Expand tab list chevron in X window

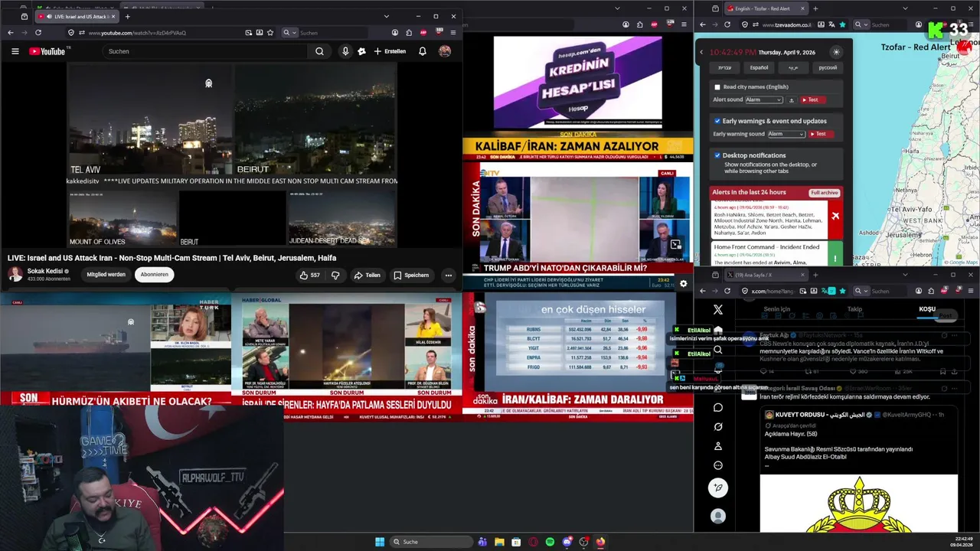(x=906, y=275)
